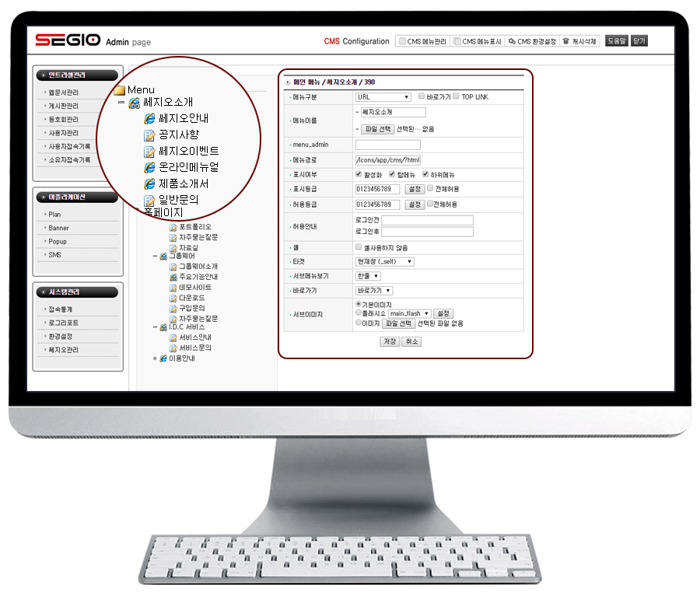Click the SEGIO logo
Image resolution: width=700 pixels, height=594 pixels.
[x=68, y=40]
